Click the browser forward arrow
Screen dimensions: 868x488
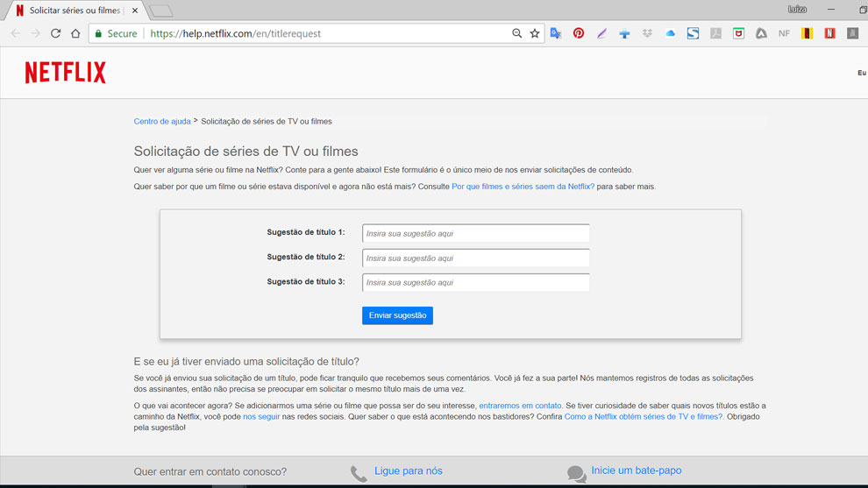click(x=35, y=33)
